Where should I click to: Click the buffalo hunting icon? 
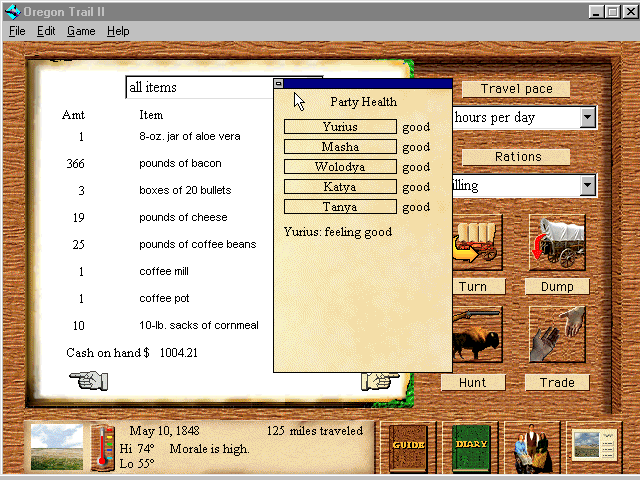(x=478, y=335)
